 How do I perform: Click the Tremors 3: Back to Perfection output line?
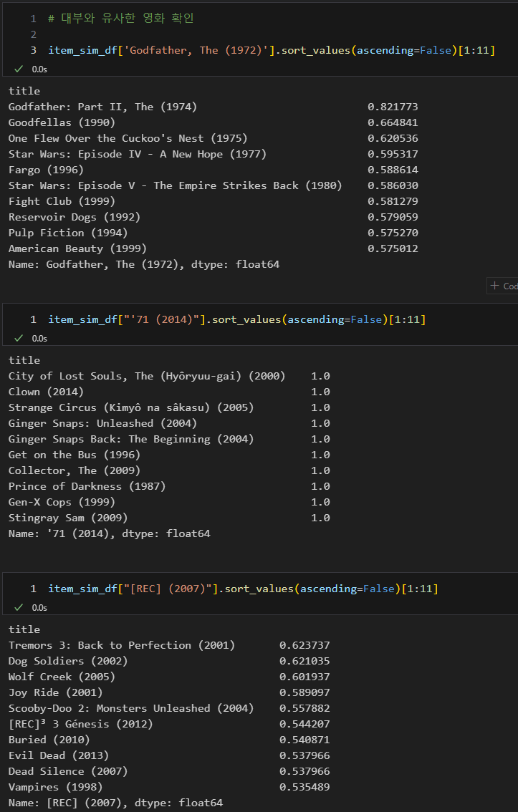[x=169, y=645]
